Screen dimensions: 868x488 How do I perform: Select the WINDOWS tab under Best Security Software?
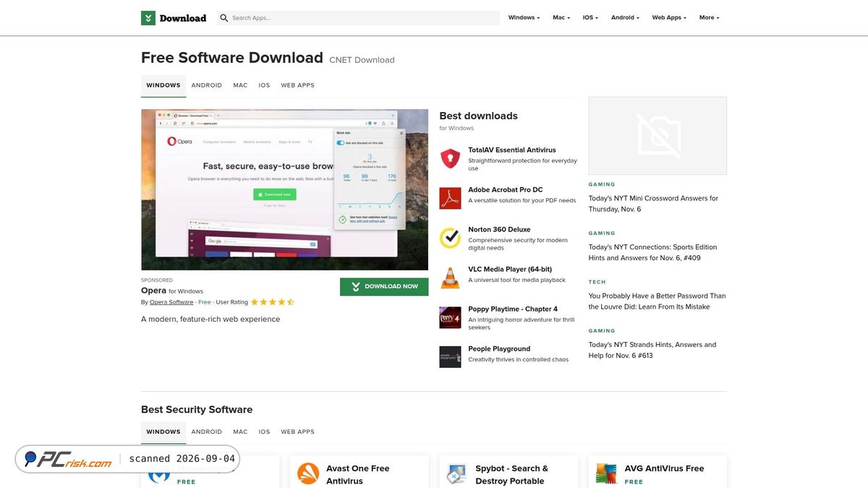coord(163,432)
